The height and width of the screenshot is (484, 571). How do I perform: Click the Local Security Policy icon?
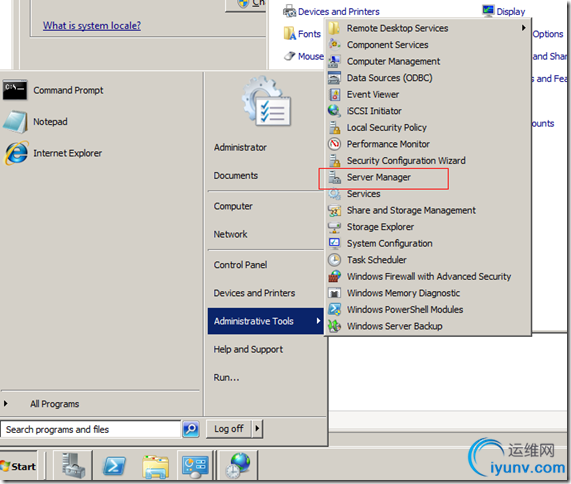coord(334,127)
